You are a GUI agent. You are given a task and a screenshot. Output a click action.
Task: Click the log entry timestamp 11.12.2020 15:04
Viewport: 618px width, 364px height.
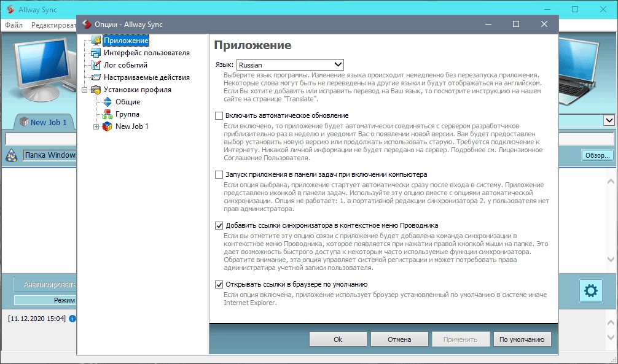[x=37, y=319]
